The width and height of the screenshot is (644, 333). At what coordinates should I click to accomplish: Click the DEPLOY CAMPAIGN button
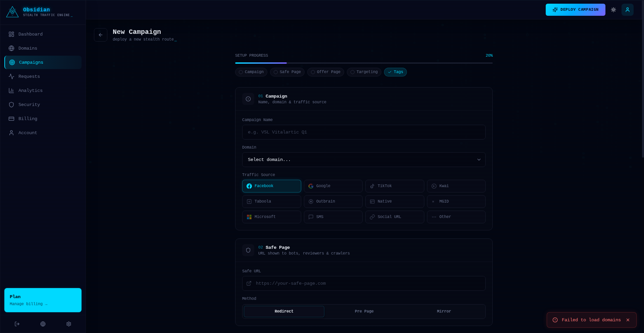tap(575, 10)
